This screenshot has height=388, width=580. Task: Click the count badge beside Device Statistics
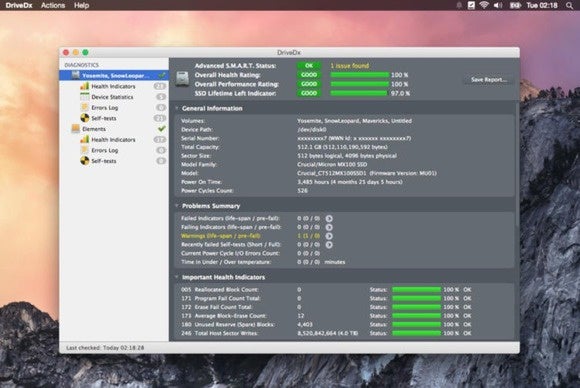161,97
